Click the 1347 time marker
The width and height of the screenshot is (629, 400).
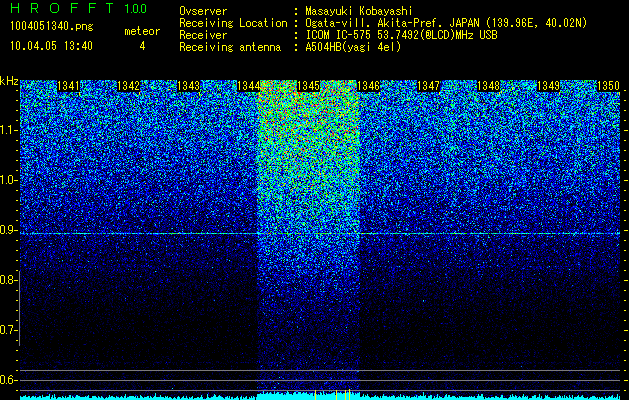click(428, 86)
